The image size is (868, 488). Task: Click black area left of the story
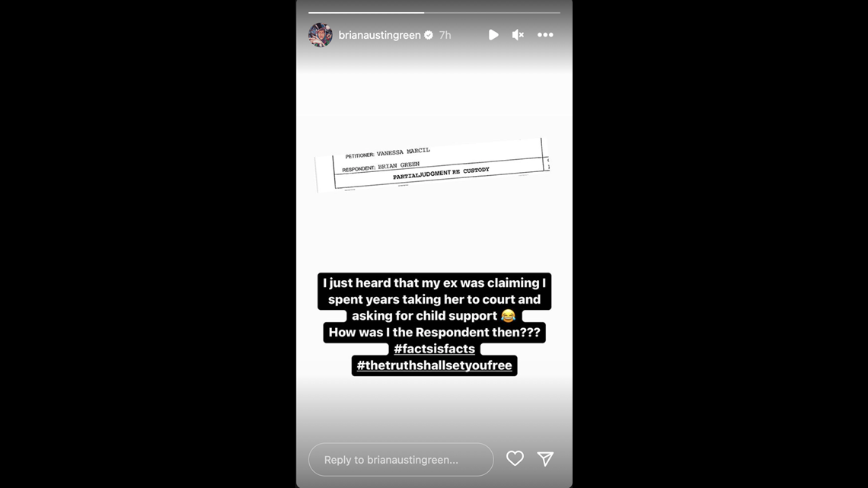pyautogui.click(x=148, y=244)
